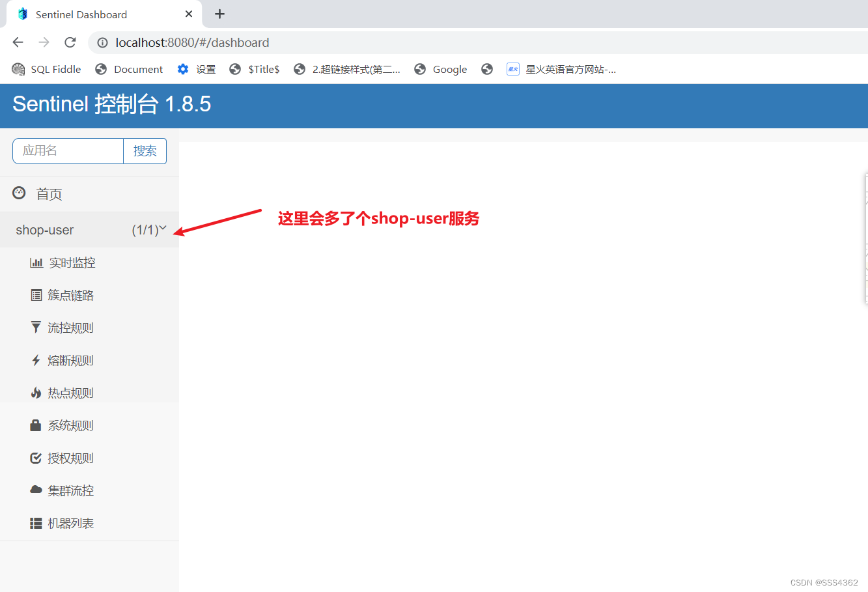The width and height of the screenshot is (868, 592).
Task: Click the 系统规则 lock icon
Action: 36,425
